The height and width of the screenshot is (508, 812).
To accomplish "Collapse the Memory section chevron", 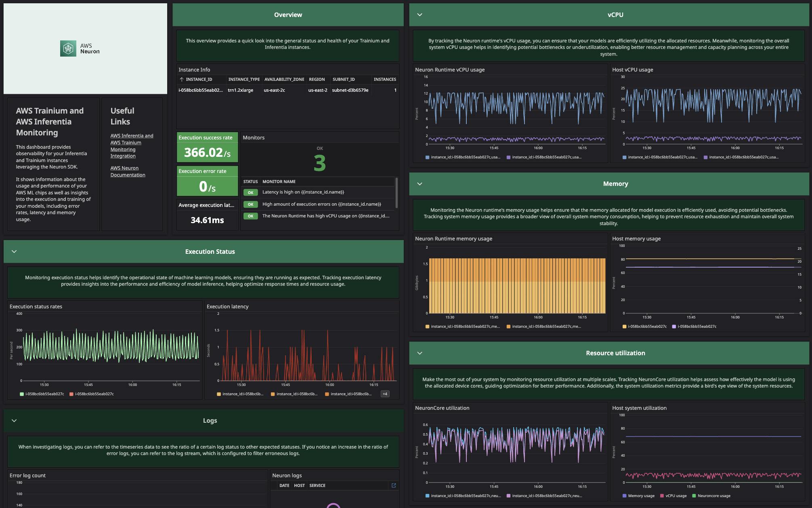I will point(420,184).
